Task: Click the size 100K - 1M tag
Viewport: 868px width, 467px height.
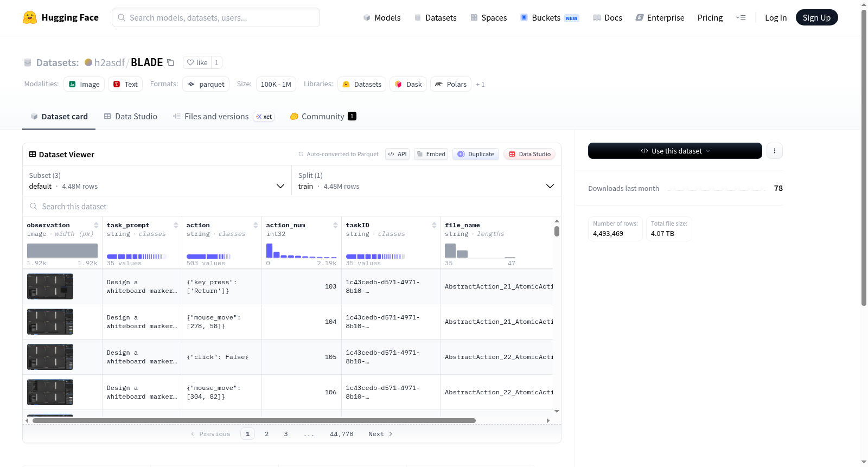Action: click(276, 84)
